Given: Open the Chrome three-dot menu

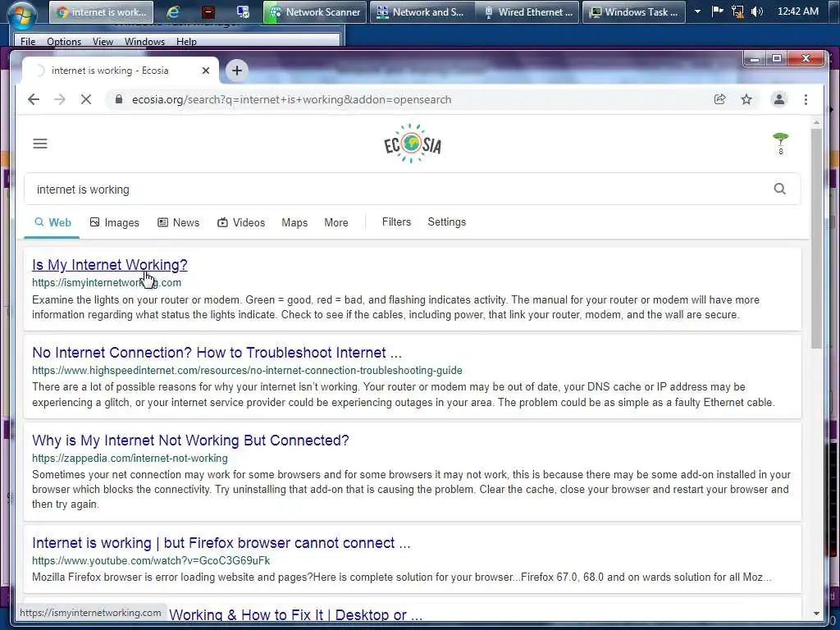Looking at the screenshot, I should coord(806,99).
